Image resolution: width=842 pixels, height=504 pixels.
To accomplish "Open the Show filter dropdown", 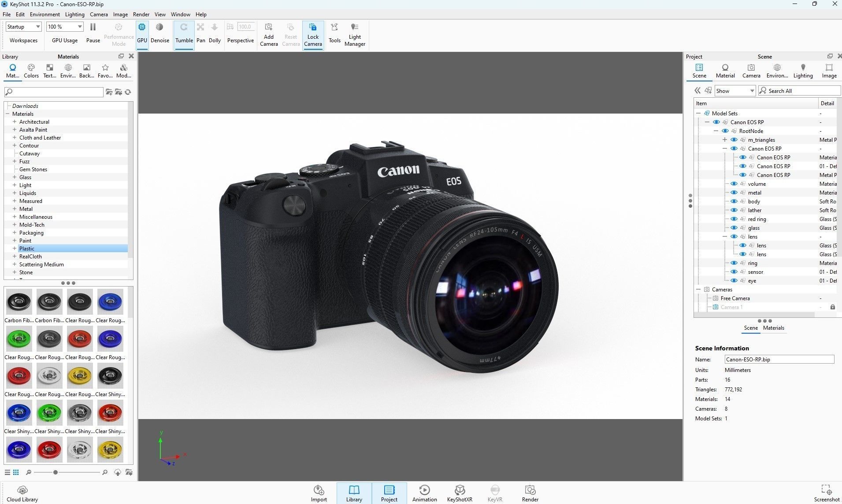I will click(735, 91).
